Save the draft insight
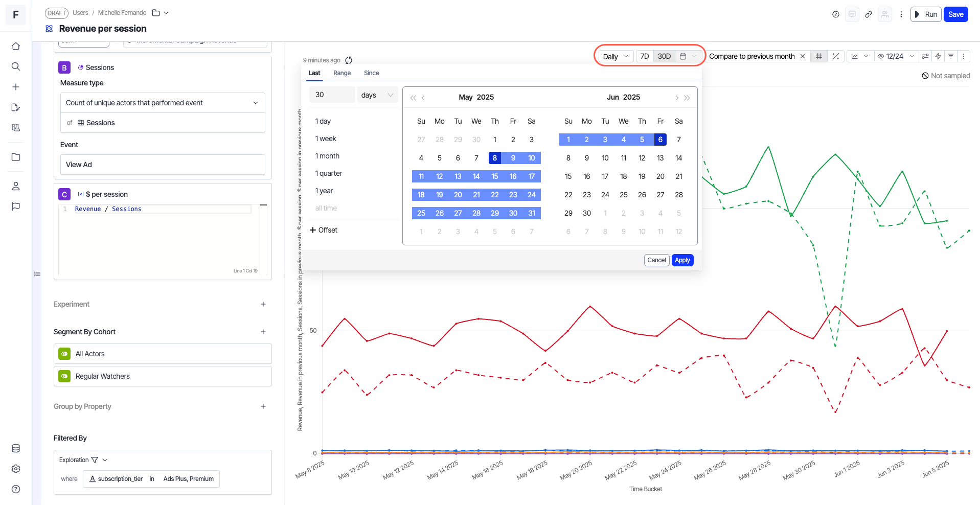Image resolution: width=980 pixels, height=505 pixels. (956, 14)
